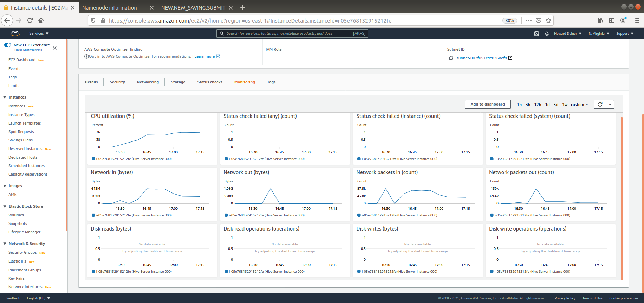Viewport: 644px width, 303px height.
Task: Open a new browser tab
Action: pos(243,7)
